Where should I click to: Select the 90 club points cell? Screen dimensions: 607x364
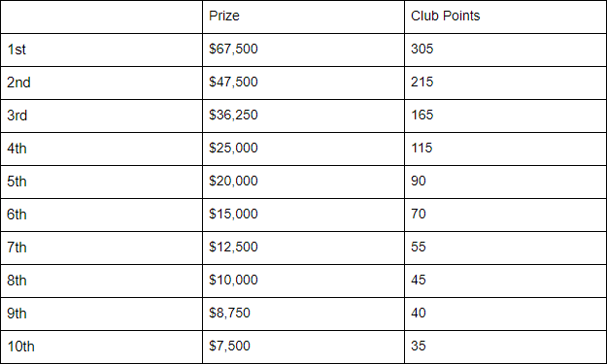tap(505, 182)
